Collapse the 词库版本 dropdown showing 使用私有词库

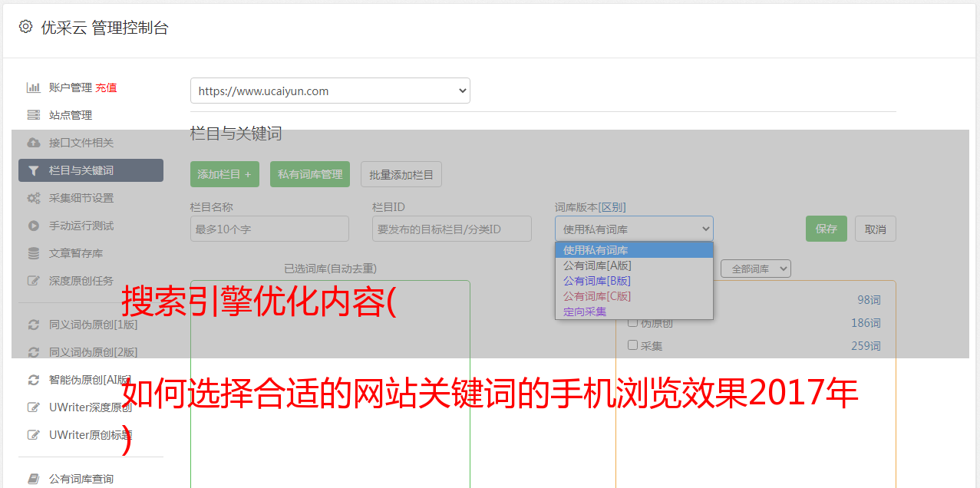pos(634,229)
